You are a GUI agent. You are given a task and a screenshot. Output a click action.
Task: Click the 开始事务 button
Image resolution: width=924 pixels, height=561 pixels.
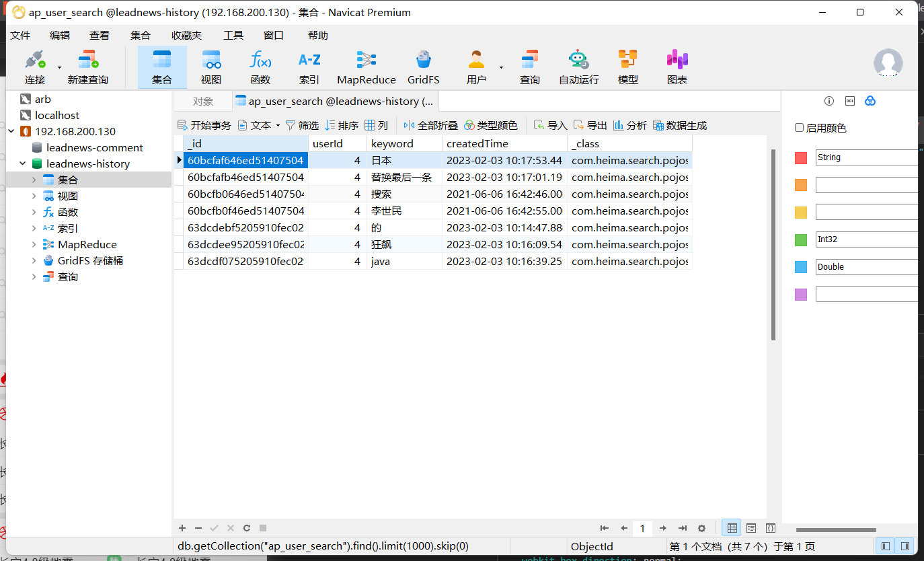pyautogui.click(x=204, y=125)
